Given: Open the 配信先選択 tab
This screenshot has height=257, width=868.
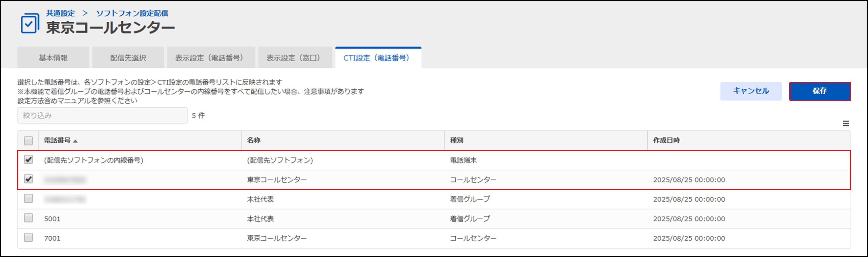Looking at the screenshot, I should click(128, 58).
